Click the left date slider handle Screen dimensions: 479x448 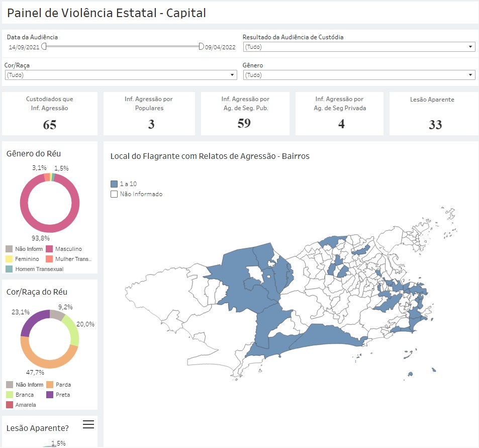point(44,46)
